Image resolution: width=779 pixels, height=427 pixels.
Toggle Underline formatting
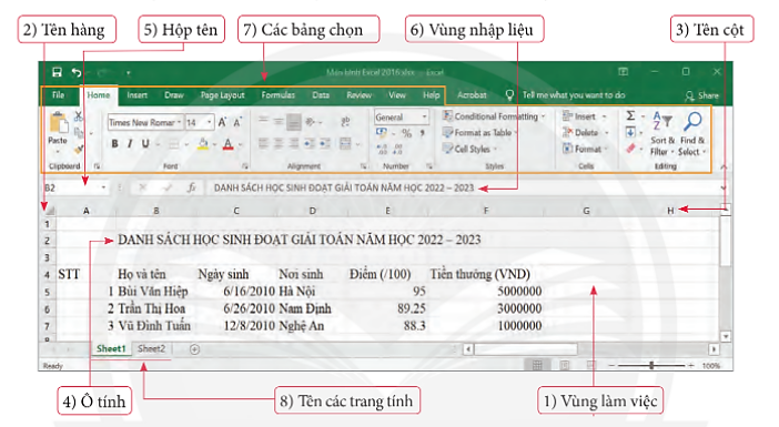[146, 143]
